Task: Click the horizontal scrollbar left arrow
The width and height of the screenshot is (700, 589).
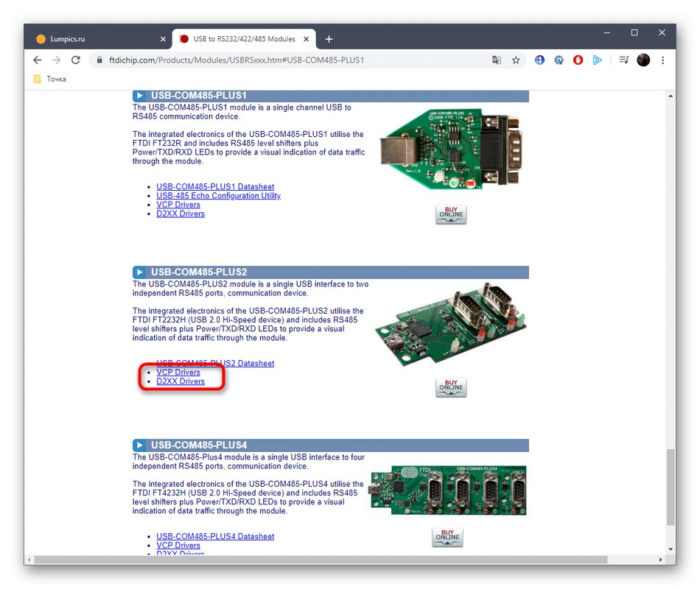Action: coord(29,560)
